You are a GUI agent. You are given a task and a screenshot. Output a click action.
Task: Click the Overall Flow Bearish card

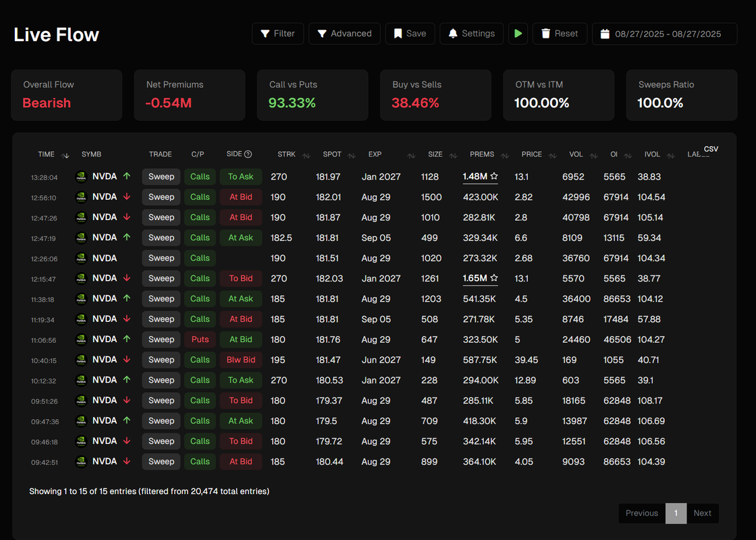(67, 95)
